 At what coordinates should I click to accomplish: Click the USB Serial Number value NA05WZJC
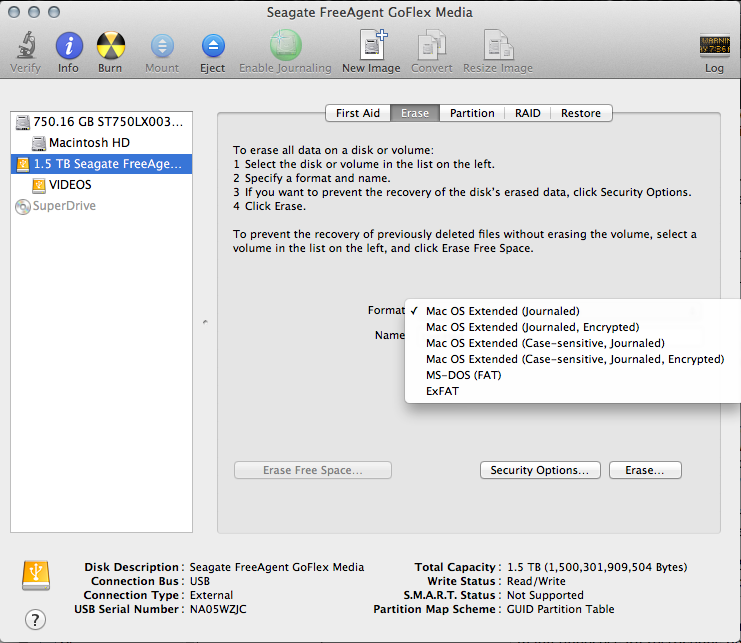(218, 609)
